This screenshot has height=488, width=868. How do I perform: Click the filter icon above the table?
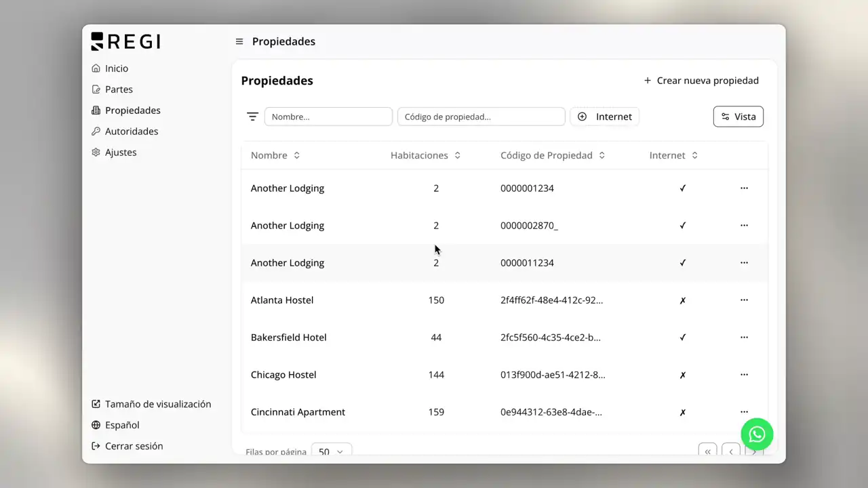pos(252,116)
